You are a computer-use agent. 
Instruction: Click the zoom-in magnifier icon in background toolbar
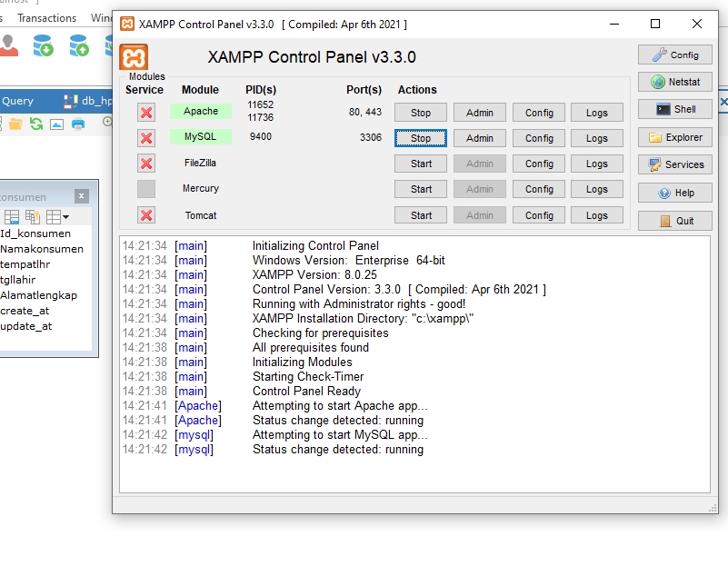pos(108,122)
